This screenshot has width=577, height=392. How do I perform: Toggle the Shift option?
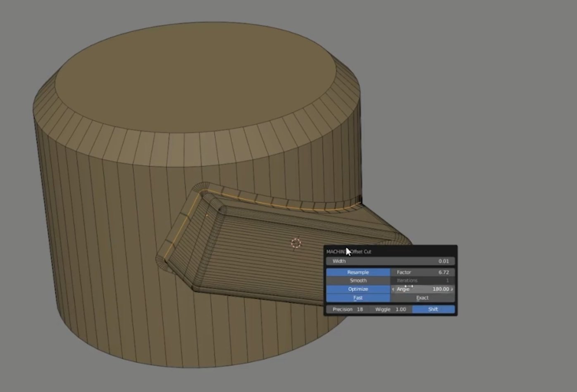433,309
